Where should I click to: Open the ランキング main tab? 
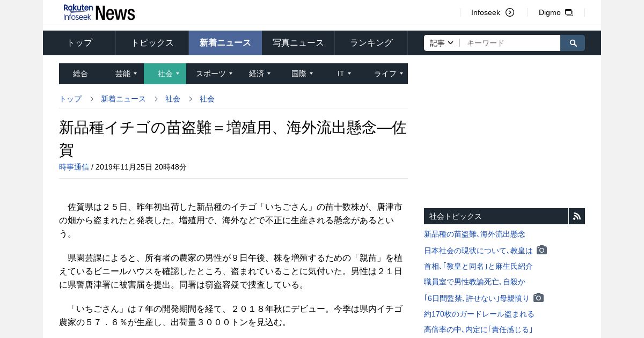click(371, 43)
